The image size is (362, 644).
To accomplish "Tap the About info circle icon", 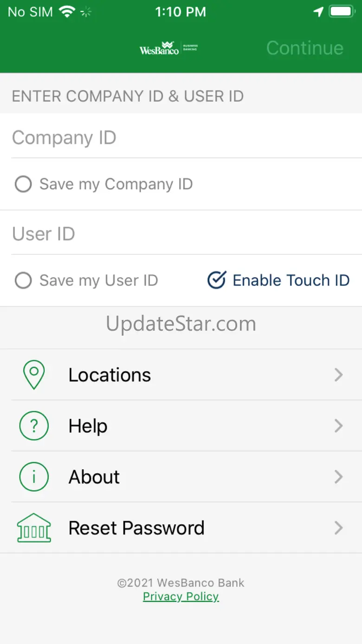I will (34, 477).
